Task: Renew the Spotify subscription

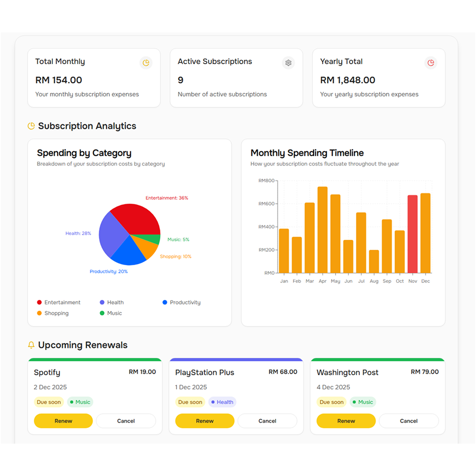Action: tap(63, 421)
